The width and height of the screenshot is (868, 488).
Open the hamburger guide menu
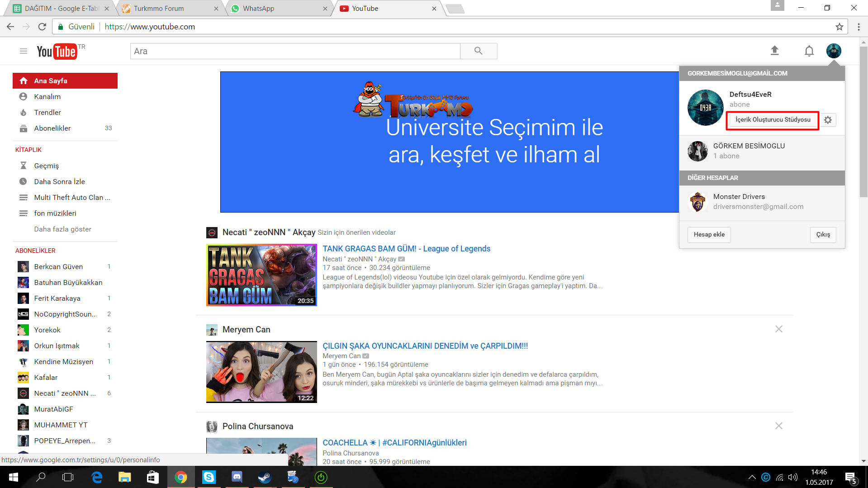[x=24, y=51]
